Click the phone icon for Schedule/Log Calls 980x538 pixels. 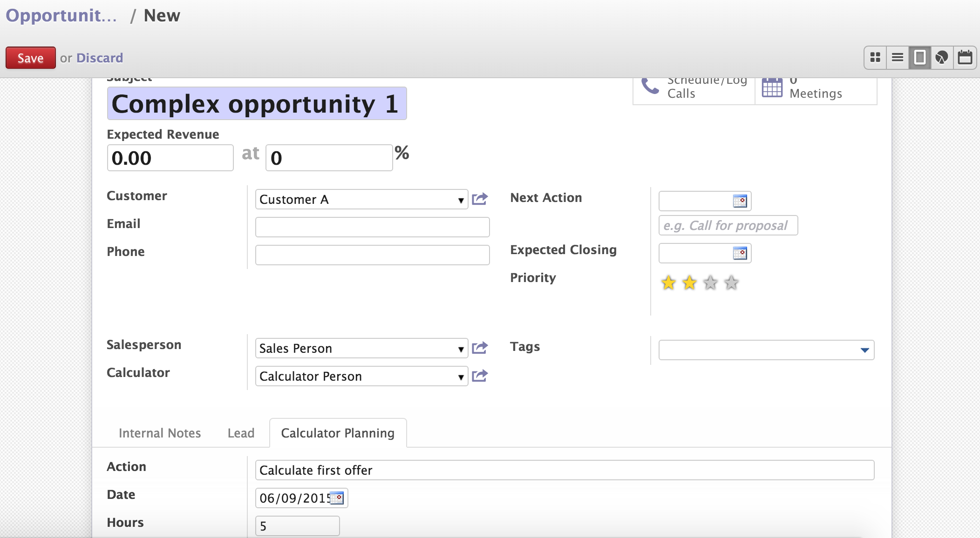(x=650, y=86)
